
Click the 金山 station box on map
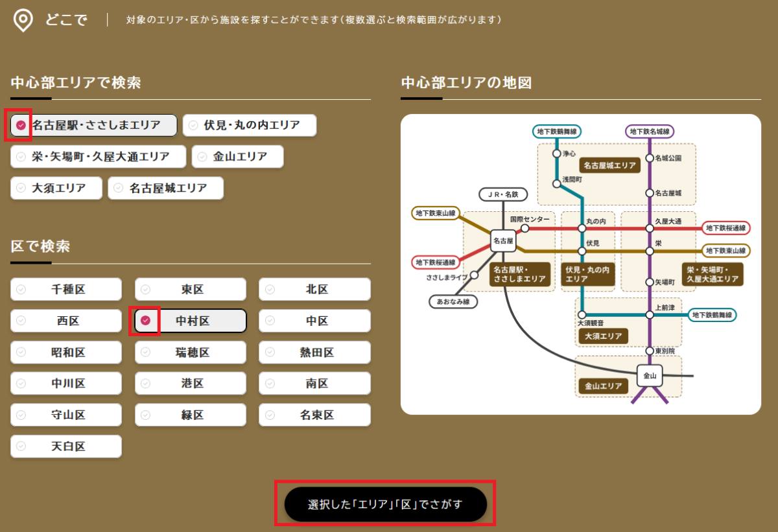click(x=649, y=375)
